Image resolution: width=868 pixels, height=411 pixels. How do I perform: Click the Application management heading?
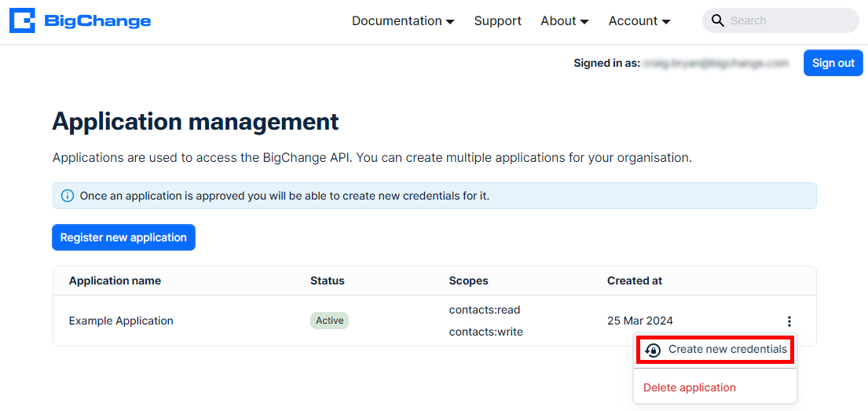pos(196,122)
